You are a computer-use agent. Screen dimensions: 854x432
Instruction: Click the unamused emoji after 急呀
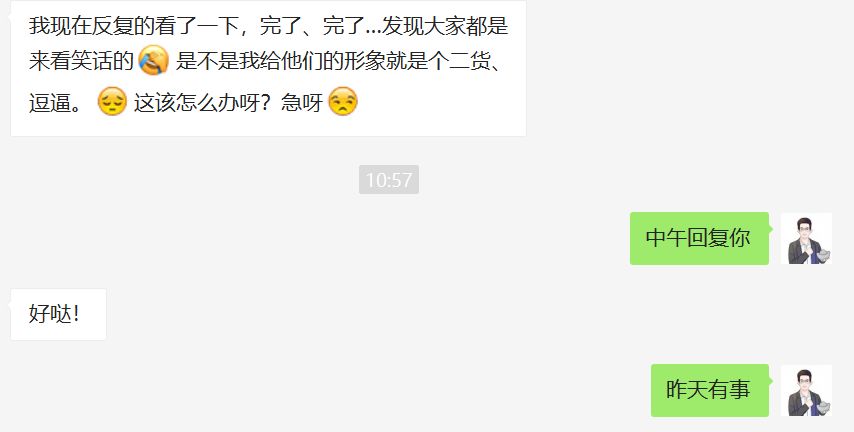343,101
